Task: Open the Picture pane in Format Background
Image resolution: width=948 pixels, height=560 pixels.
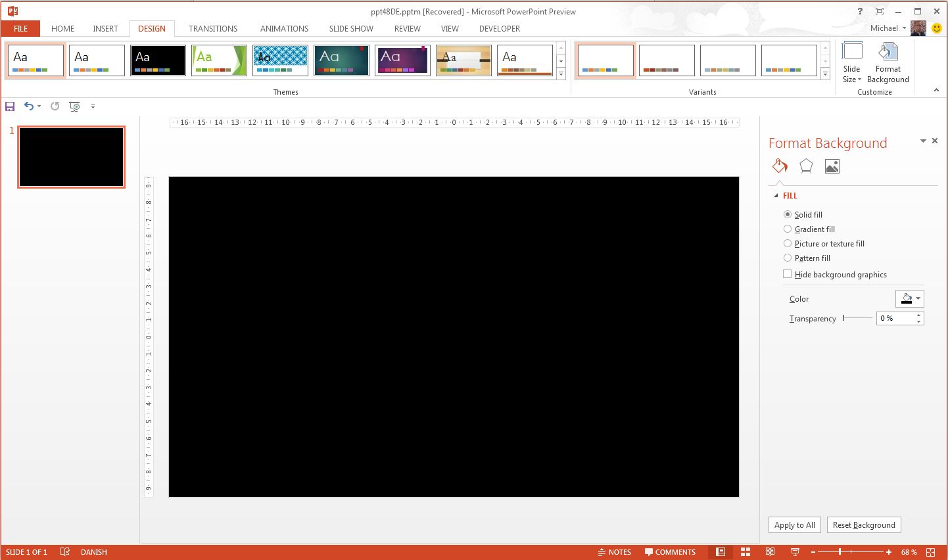Action: pos(832,166)
